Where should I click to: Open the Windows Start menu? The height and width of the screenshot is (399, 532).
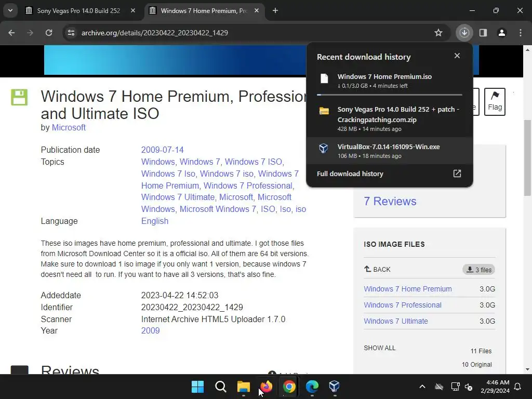(197, 387)
